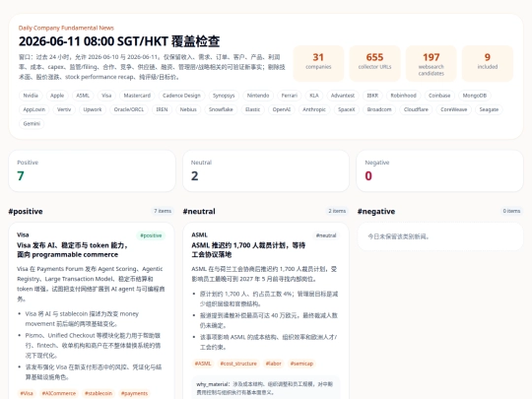The height and width of the screenshot is (399, 532).
Task: Click the Robinhood company chip
Action: coord(403,96)
